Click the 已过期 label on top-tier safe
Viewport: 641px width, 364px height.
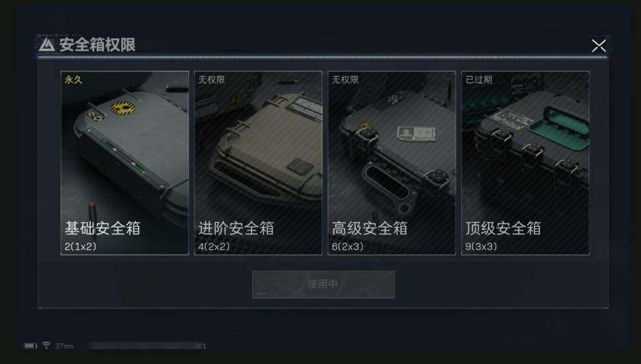(x=479, y=79)
